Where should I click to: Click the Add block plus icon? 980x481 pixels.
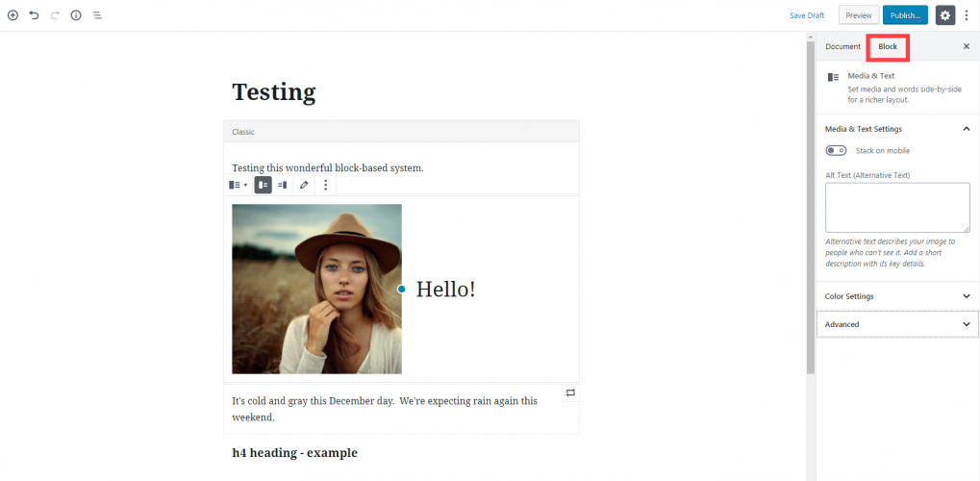pyautogui.click(x=13, y=15)
